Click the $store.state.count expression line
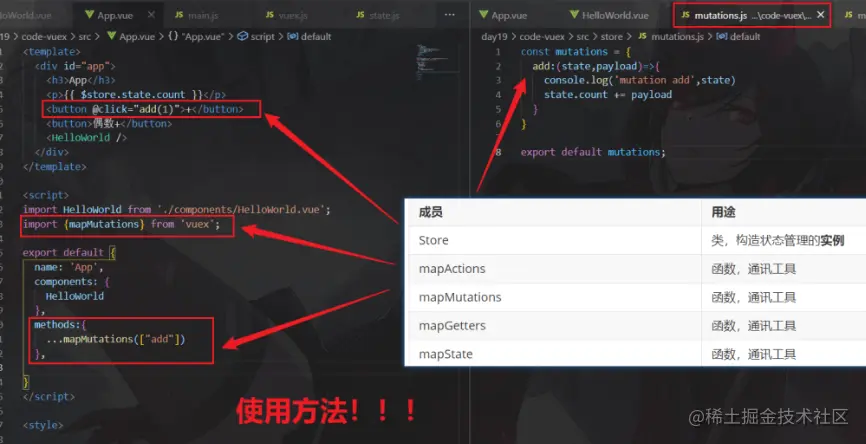The image size is (866, 444). 136,94
